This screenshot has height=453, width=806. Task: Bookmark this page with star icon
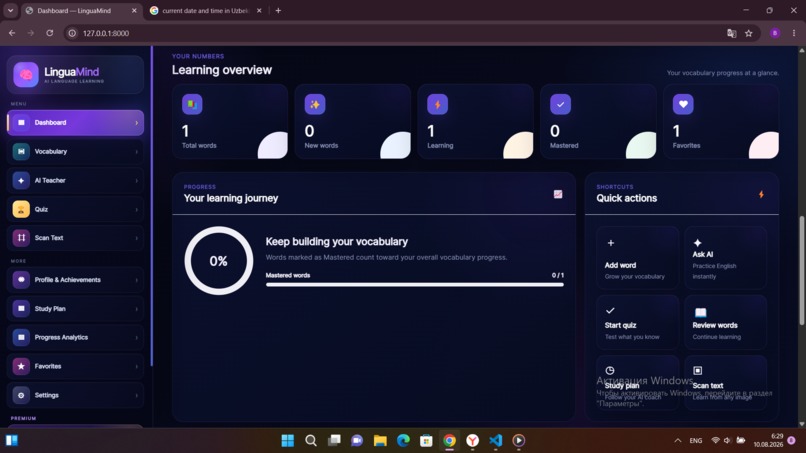tap(748, 33)
